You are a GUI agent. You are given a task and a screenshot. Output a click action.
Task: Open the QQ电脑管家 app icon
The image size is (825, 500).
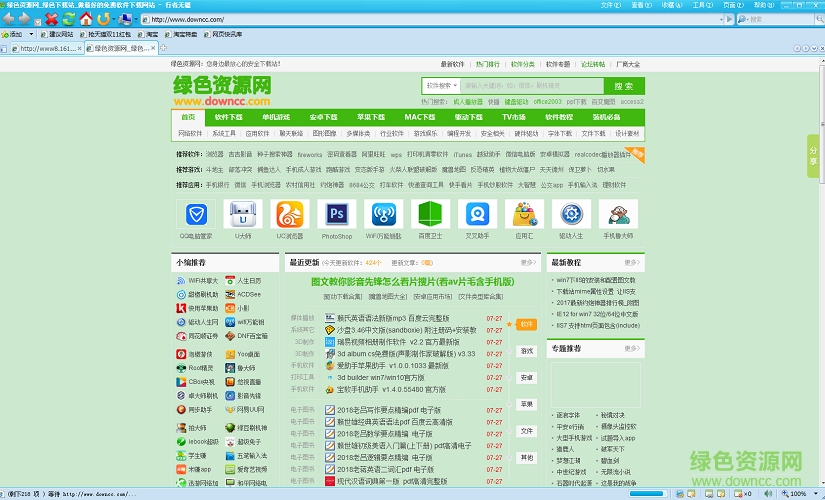[x=194, y=214]
